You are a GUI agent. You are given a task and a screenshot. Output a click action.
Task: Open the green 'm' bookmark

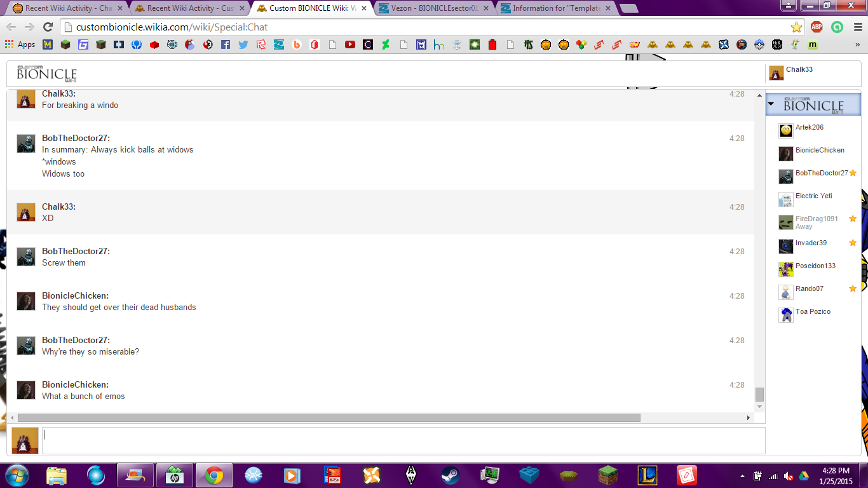click(813, 44)
